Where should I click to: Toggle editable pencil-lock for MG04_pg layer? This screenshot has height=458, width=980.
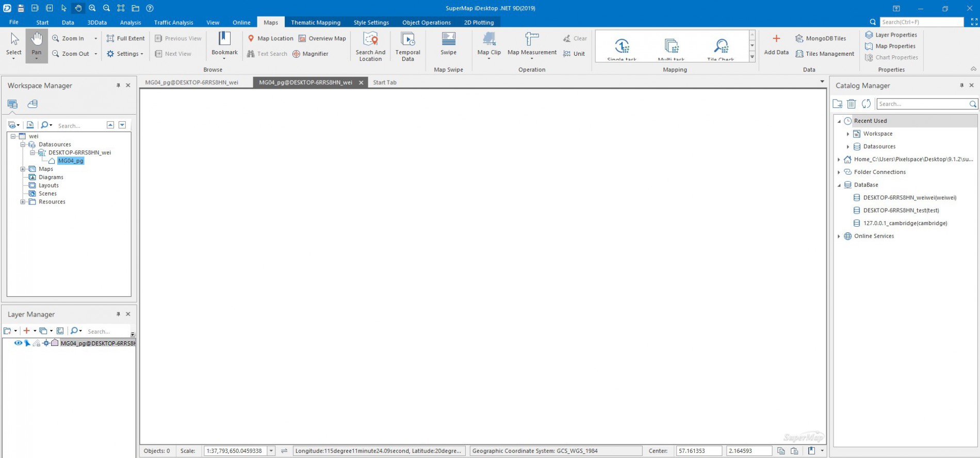tap(37, 343)
